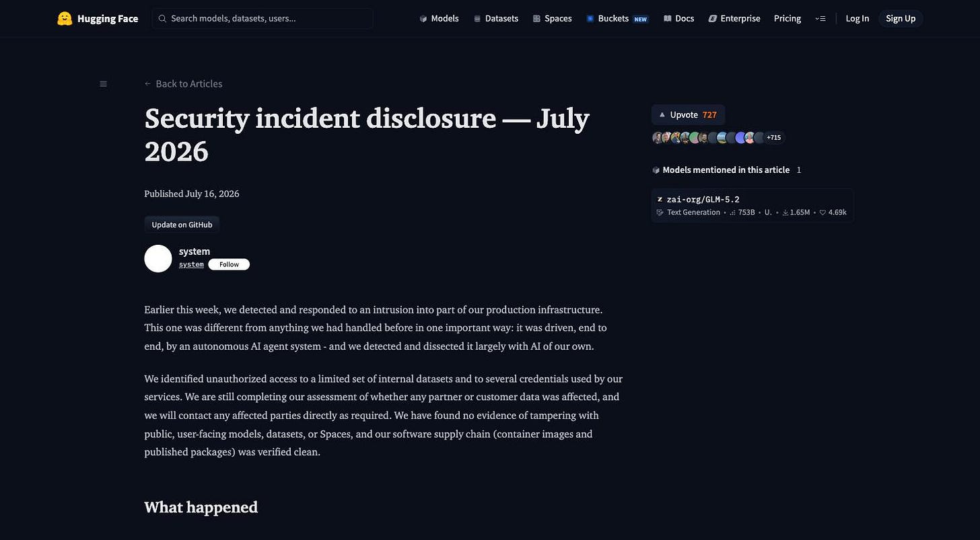The image size is (980, 540).
Task: Focus the search models, datasets, users field
Action: 262,19
